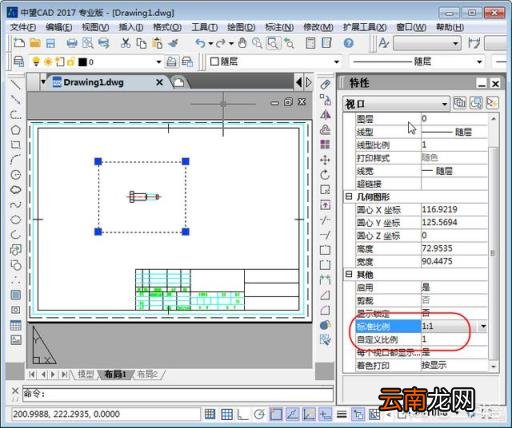Click the Redo arrow icon

[221, 43]
